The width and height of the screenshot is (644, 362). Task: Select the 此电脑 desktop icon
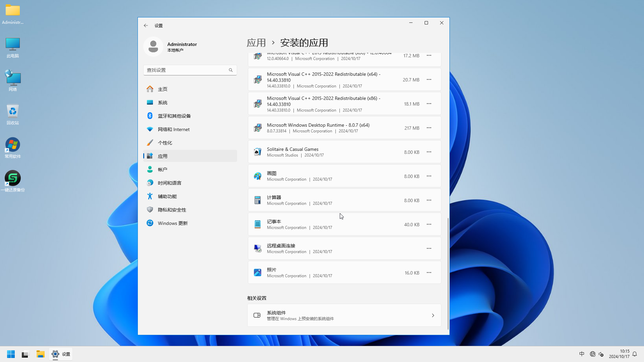point(13,48)
